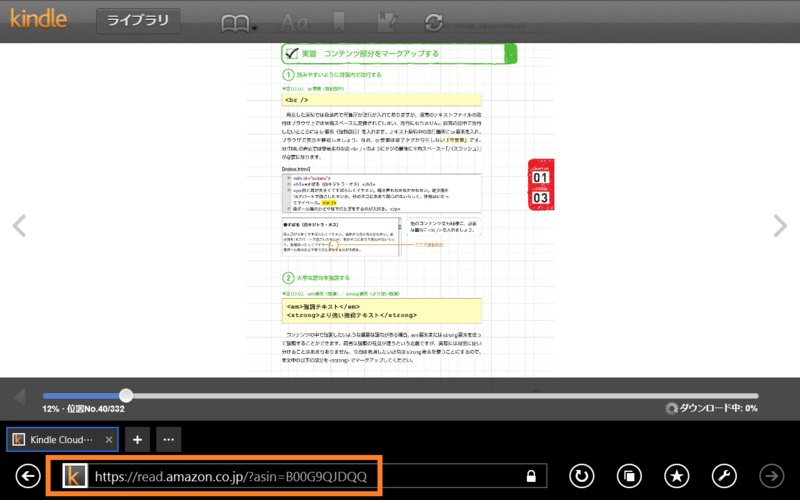
Task: Click the browser back arrow button
Action: pyautogui.click(x=28, y=476)
